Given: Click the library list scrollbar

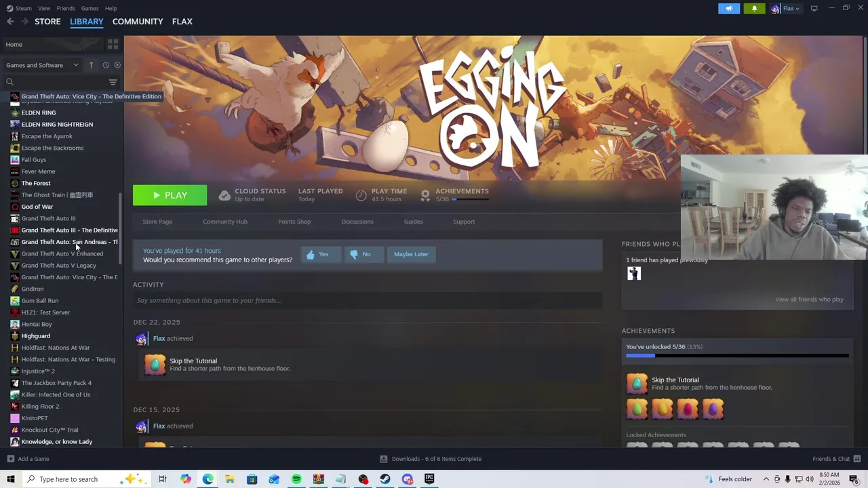Looking at the screenshot, I should pyautogui.click(x=121, y=229).
